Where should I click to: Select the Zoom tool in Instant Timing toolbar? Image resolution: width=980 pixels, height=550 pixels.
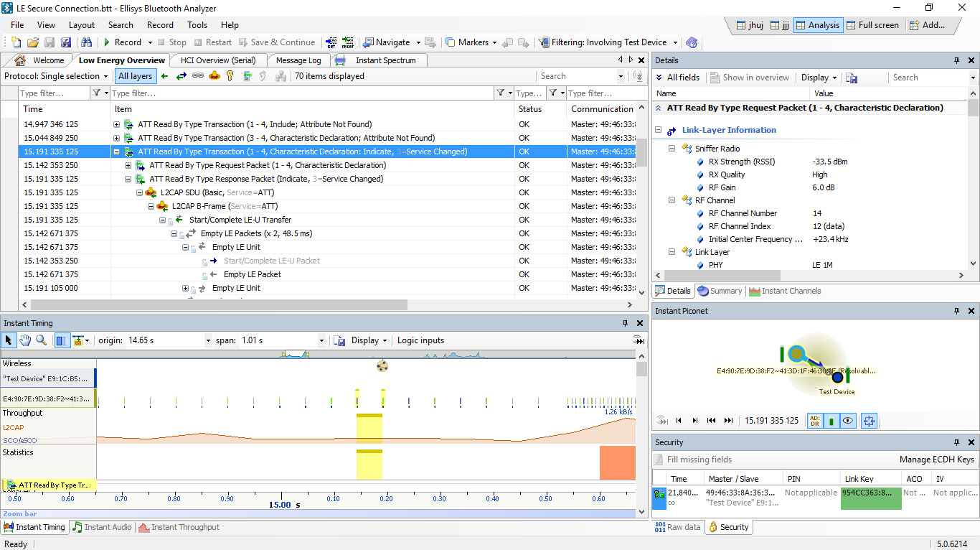click(x=41, y=340)
